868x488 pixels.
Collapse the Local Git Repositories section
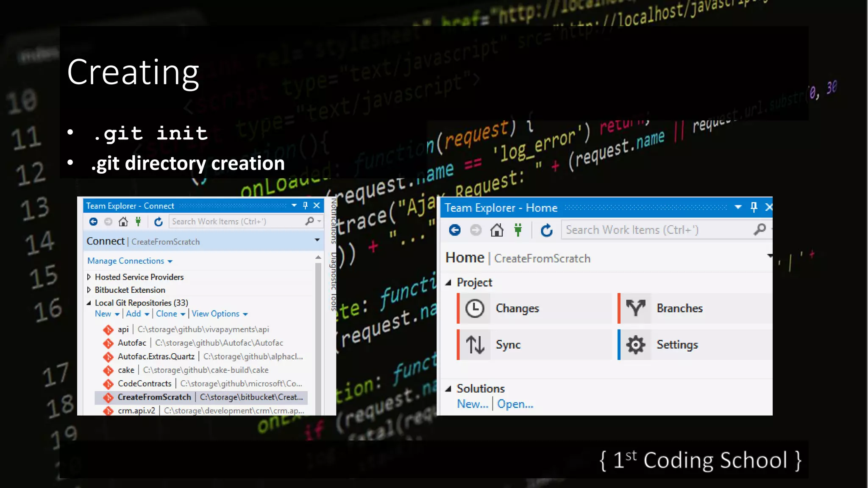point(89,303)
